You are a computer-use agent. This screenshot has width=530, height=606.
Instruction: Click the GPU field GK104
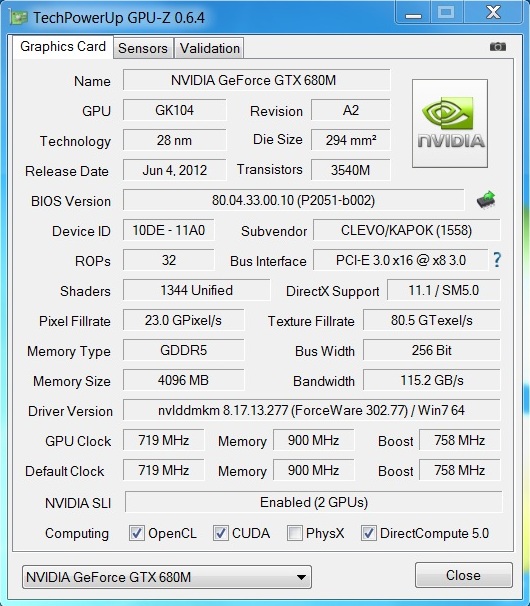coord(174,110)
